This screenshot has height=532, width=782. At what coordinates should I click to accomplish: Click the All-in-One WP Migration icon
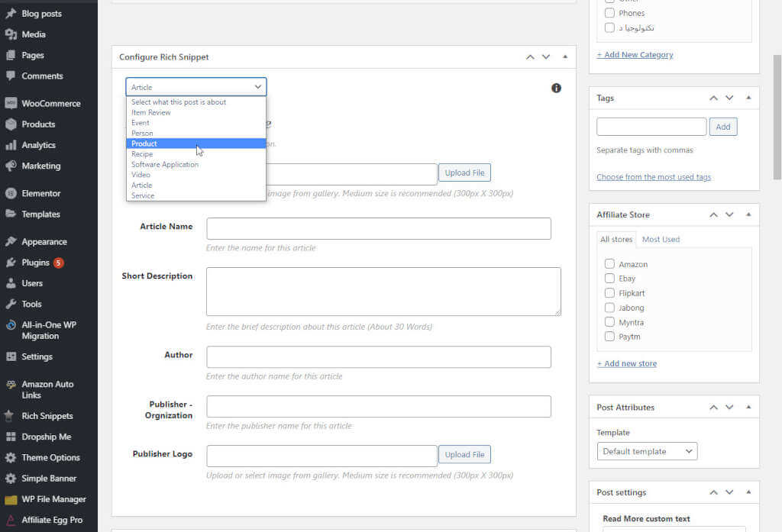coord(11,325)
